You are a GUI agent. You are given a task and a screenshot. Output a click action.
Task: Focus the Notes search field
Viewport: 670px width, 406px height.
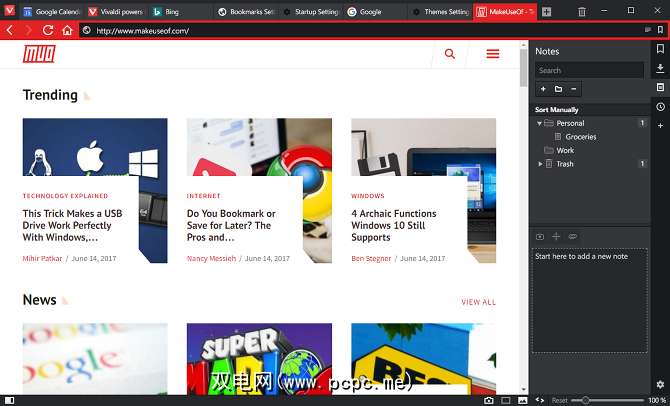589,70
